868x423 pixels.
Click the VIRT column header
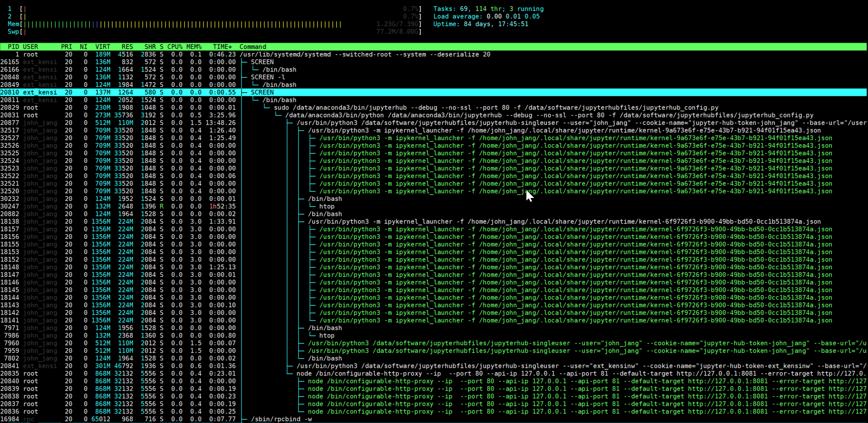tap(103, 47)
